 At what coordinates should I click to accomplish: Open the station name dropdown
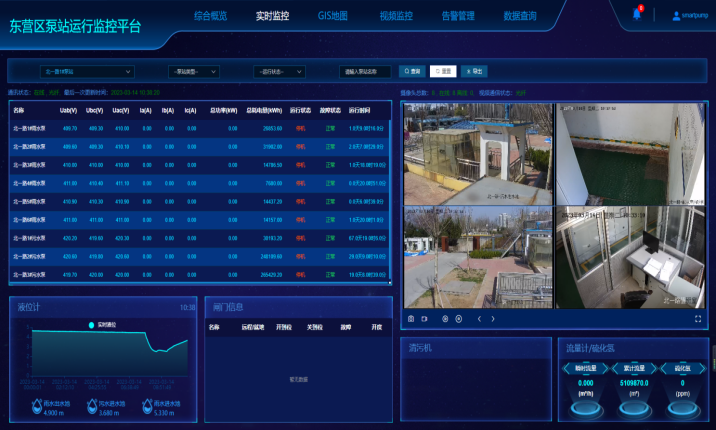click(87, 72)
